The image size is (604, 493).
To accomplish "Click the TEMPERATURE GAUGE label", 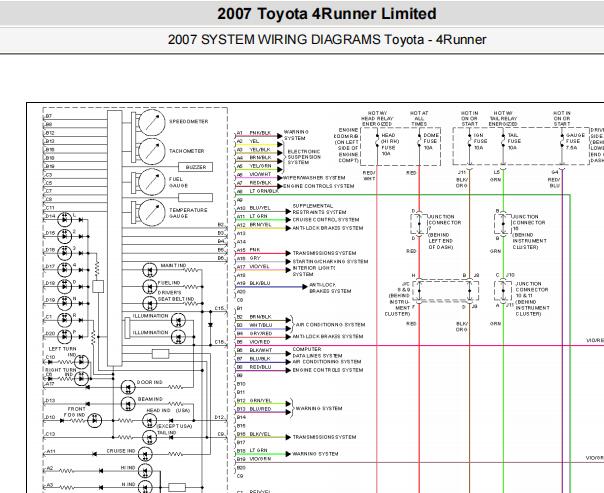I will point(188,213).
